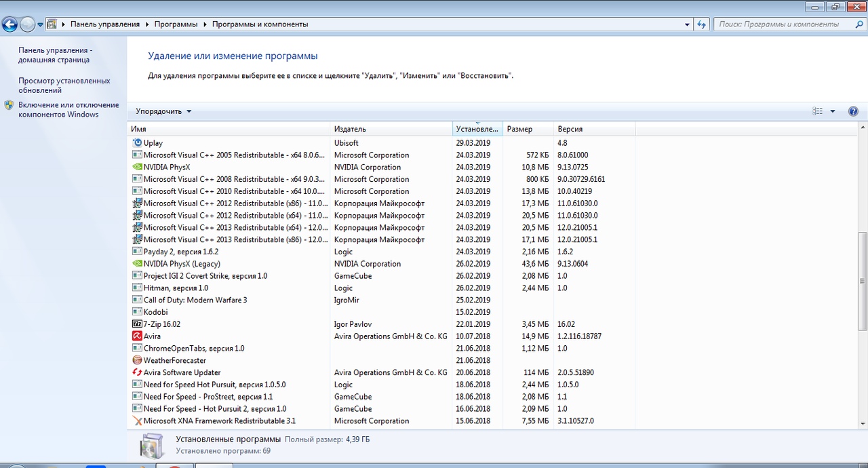This screenshot has height=468, width=868.
Task: Click the Call of Duty: Modern Warfare 3 icon
Action: 137,300
